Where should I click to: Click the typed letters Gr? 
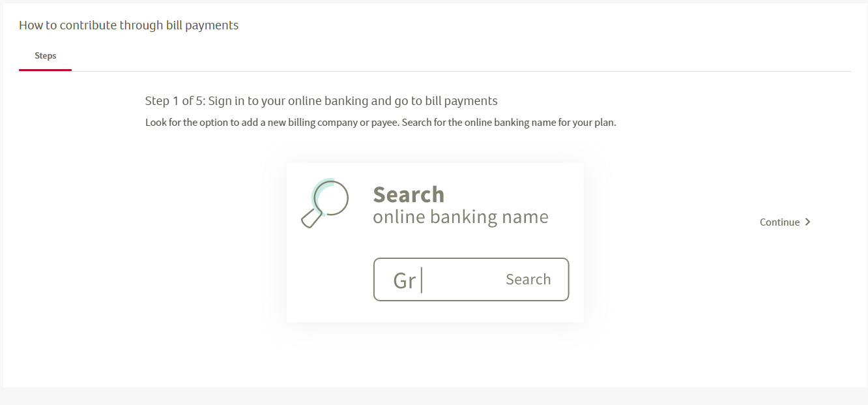pos(404,280)
